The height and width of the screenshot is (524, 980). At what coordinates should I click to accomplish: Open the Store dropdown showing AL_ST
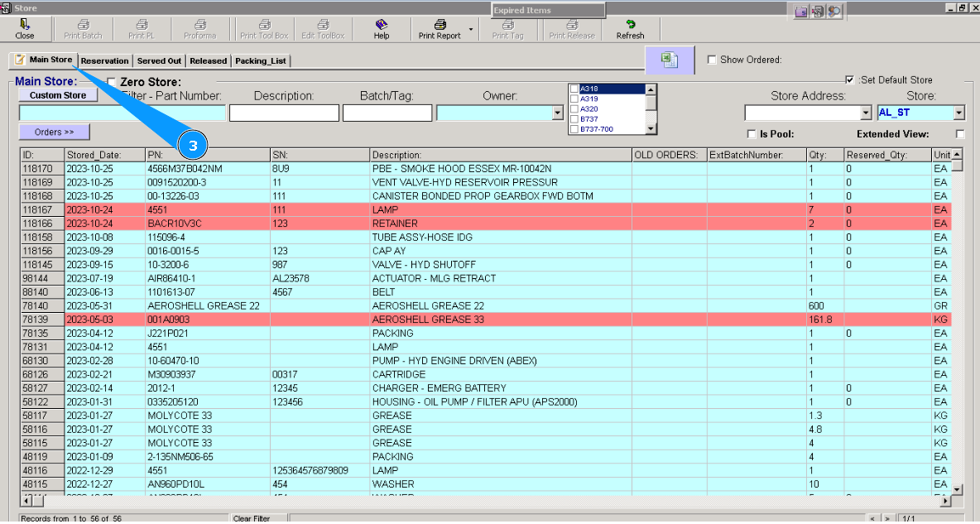pyautogui.click(x=959, y=113)
